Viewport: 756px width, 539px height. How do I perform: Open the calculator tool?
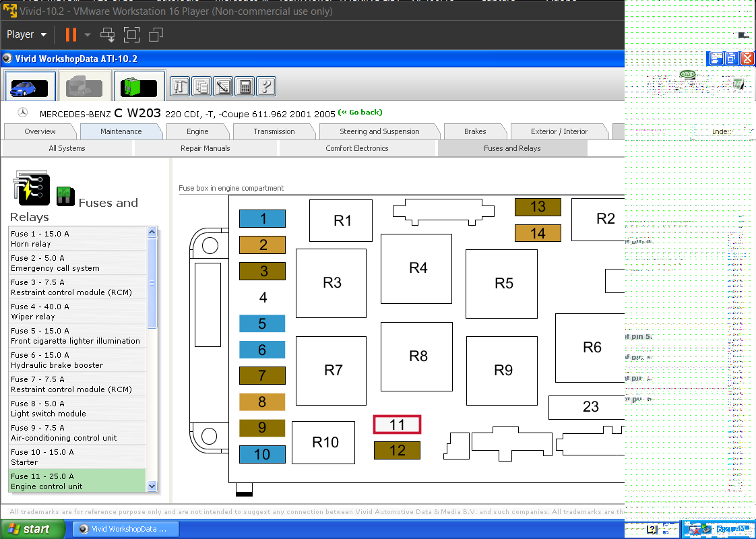tap(245, 87)
